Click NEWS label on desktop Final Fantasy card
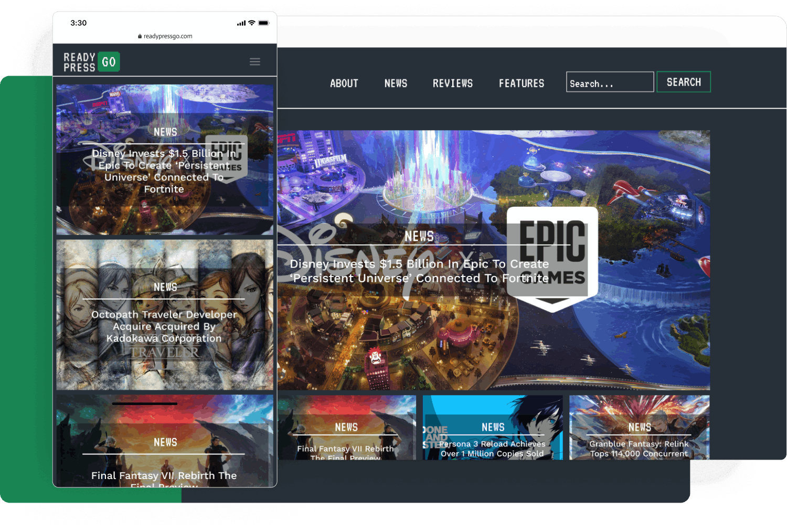Image resolution: width=787 pixels, height=532 pixels. click(346, 428)
